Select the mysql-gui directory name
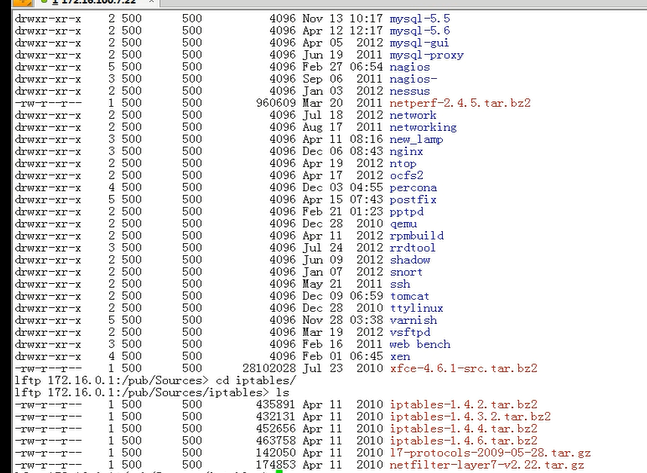 (x=419, y=43)
